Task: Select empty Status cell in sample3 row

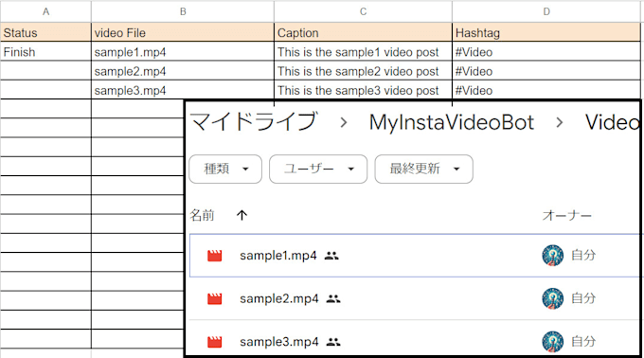Action: (45, 90)
